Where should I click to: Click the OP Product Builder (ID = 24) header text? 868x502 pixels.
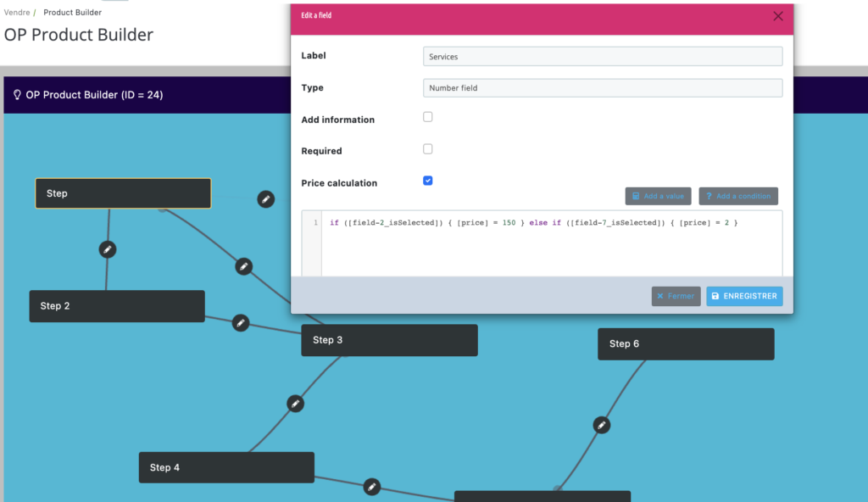95,95
